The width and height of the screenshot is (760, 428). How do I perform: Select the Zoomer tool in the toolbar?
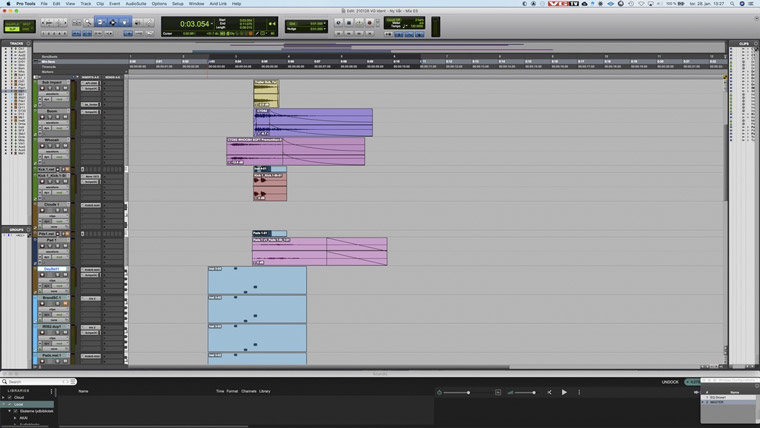point(88,22)
